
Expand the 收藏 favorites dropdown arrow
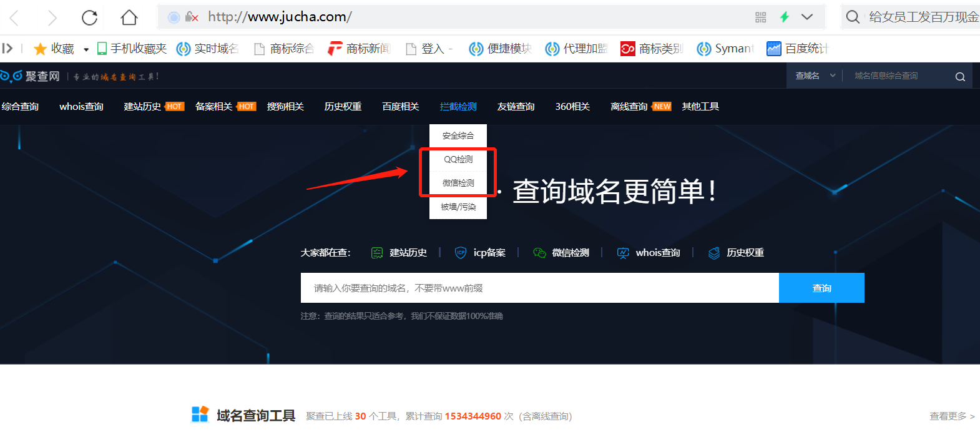point(86,49)
